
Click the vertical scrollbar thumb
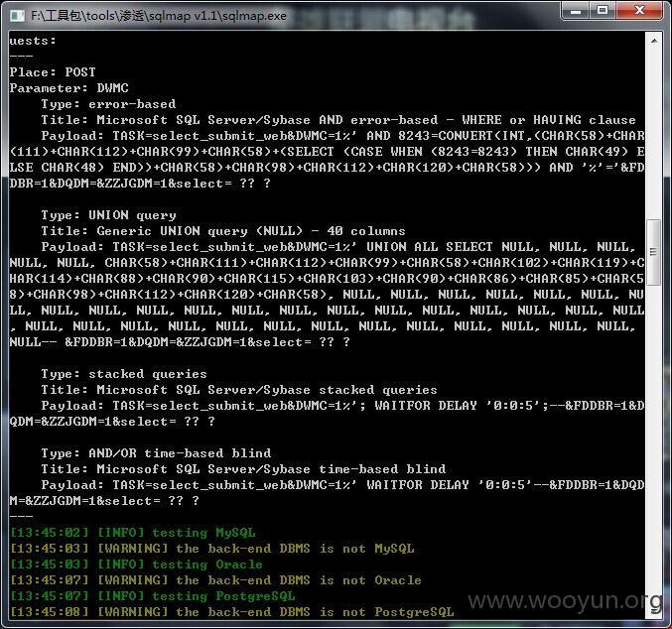pos(653,252)
